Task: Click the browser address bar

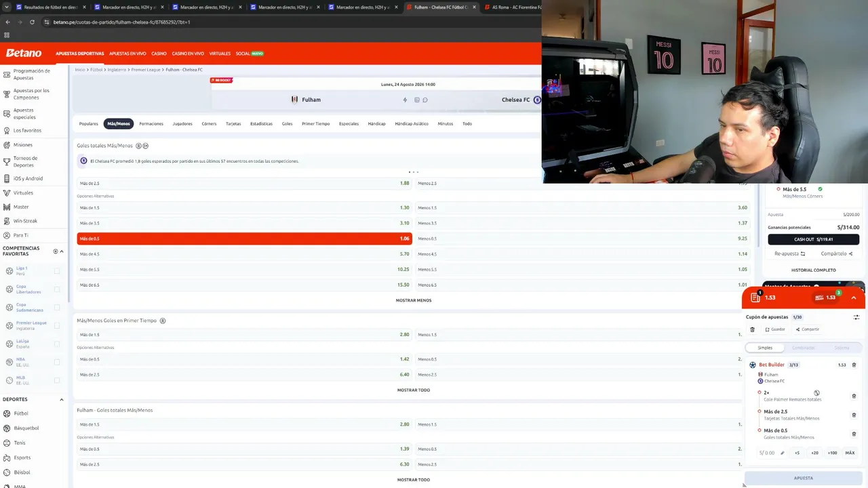Action: coord(292,22)
